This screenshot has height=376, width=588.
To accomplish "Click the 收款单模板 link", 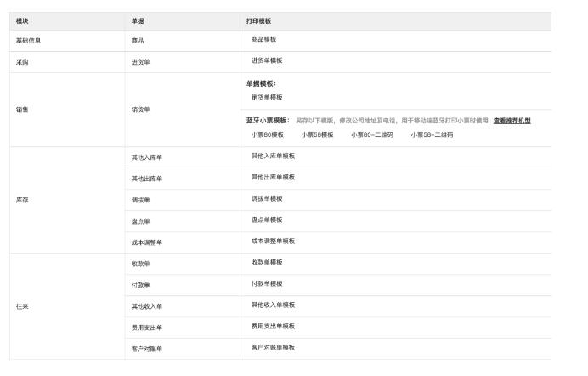I will [x=266, y=262].
